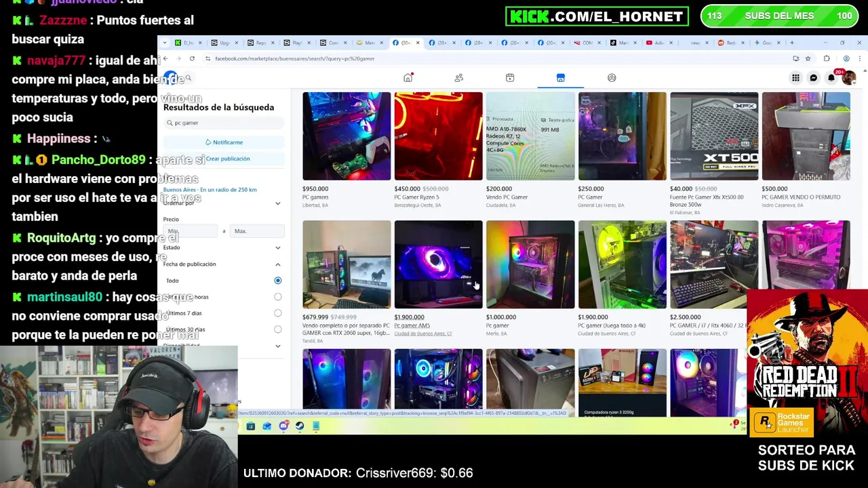
Task: Open the Pc gamer AM5 listing link
Action: (x=412, y=325)
